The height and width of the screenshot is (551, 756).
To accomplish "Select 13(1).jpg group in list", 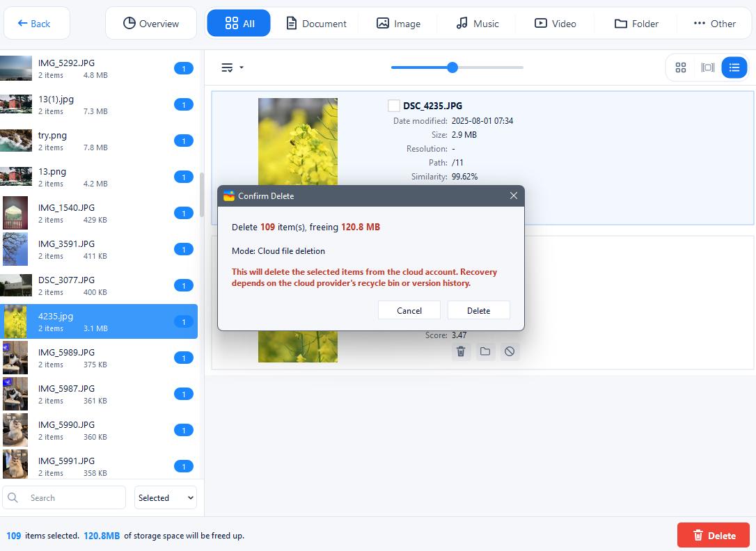I will 99,104.
